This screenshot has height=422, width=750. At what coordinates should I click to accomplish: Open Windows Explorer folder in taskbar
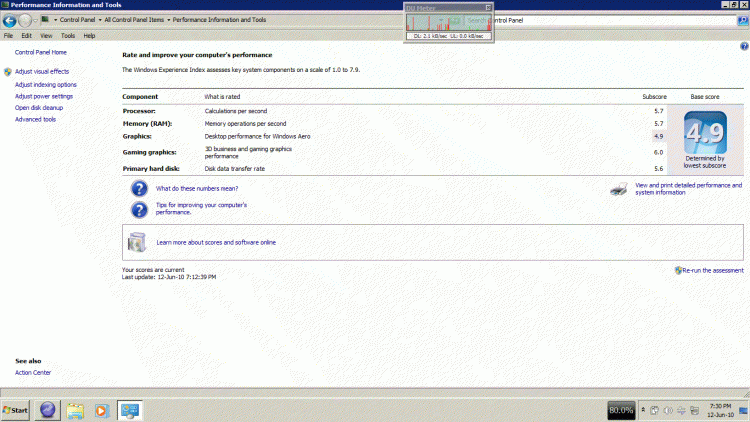coord(75,411)
